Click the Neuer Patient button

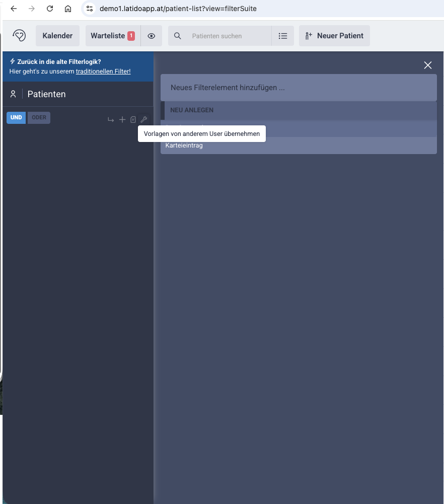(x=334, y=36)
